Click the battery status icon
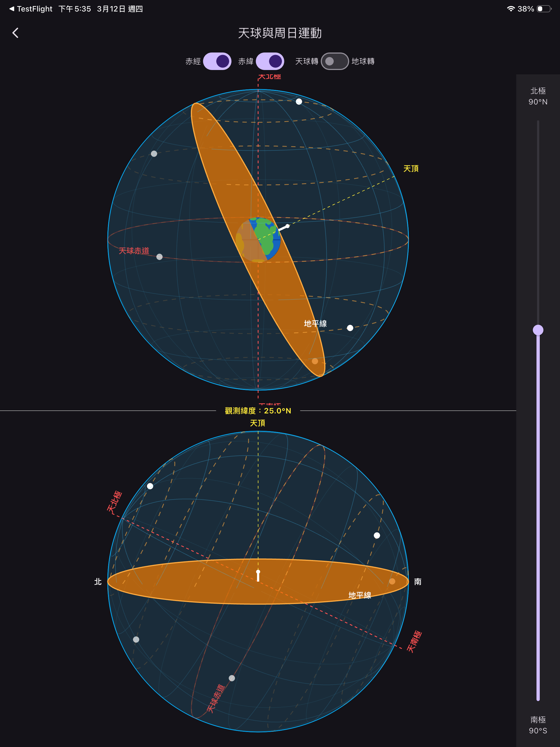 [x=544, y=9]
